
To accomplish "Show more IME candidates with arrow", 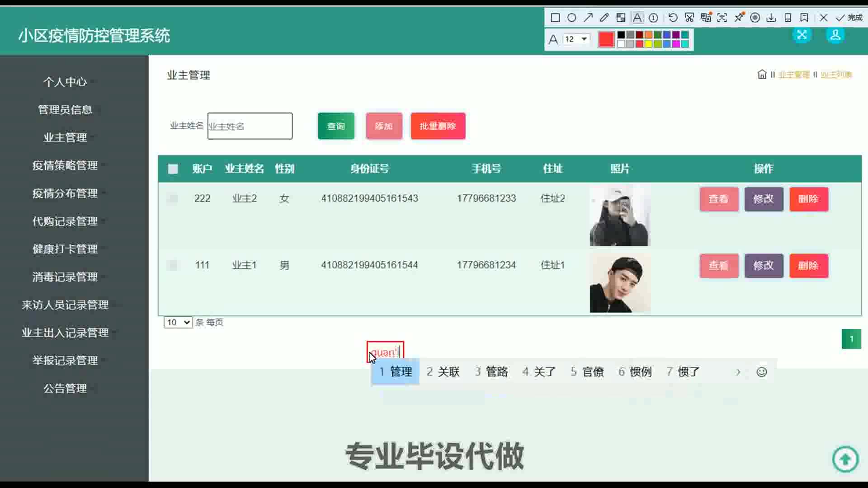I will 738,372.
